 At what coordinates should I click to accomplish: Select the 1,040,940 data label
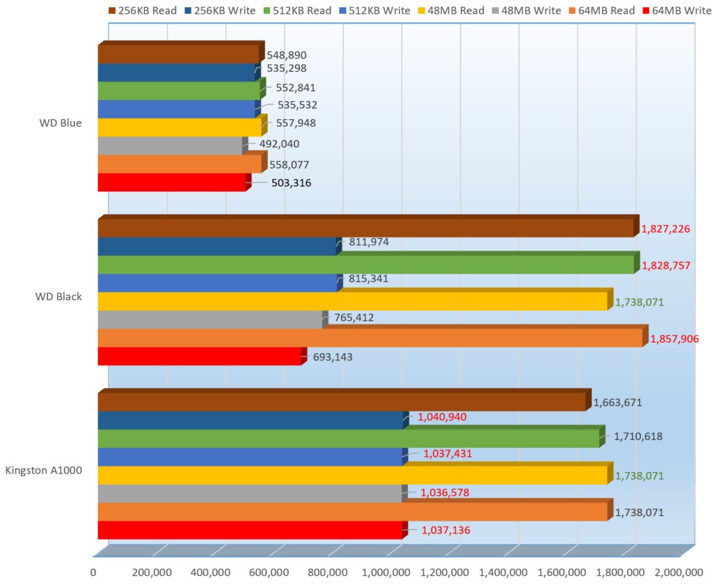point(442,417)
